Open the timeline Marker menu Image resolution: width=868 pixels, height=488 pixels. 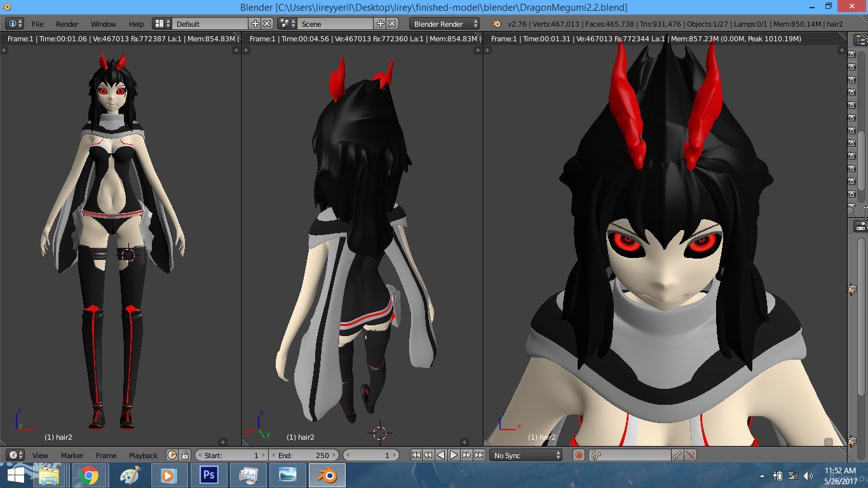pyautogui.click(x=72, y=455)
